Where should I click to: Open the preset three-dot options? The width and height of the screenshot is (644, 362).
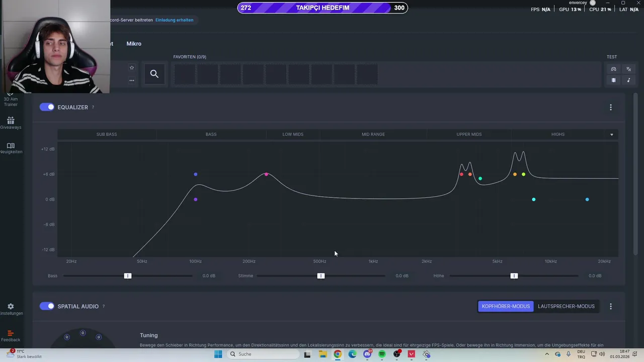pyautogui.click(x=132, y=80)
